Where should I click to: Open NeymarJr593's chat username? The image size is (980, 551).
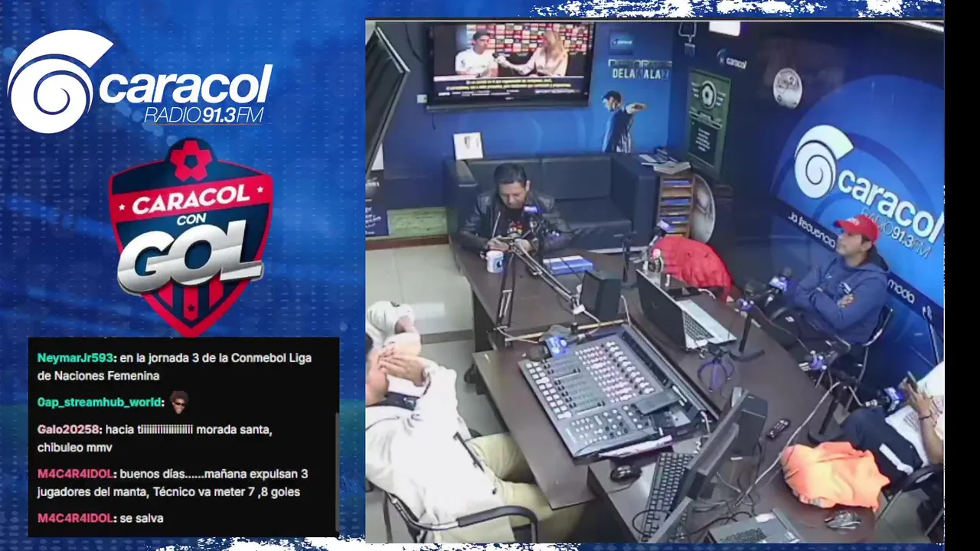coord(76,357)
